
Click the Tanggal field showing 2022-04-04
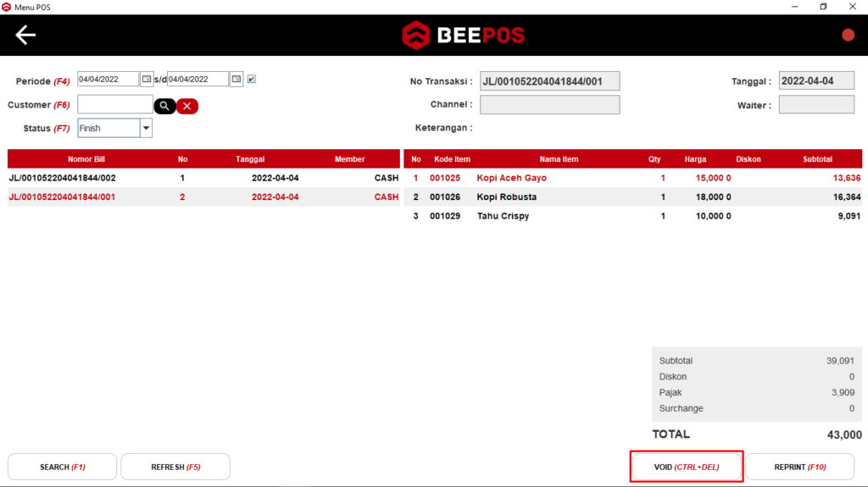[x=816, y=80]
